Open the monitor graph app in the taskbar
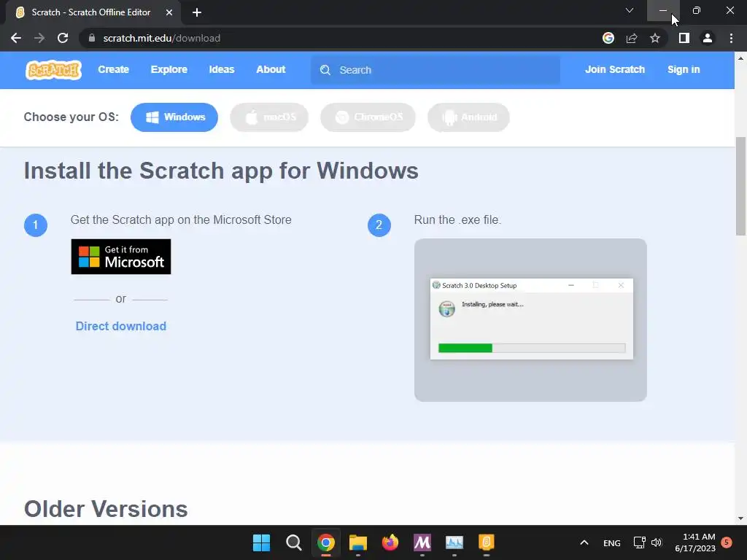Viewport: 747px width, 560px height. tap(454, 542)
